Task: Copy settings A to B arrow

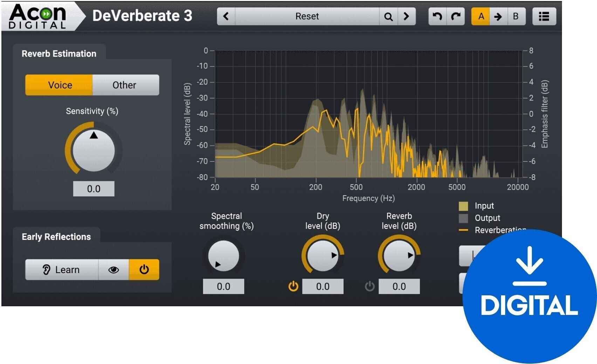Action: pyautogui.click(x=498, y=16)
